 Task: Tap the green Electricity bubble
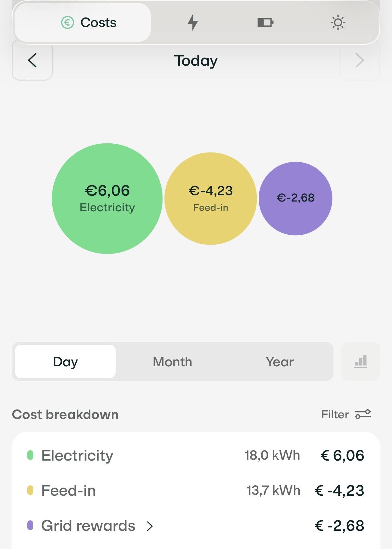(x=107, y=198)
